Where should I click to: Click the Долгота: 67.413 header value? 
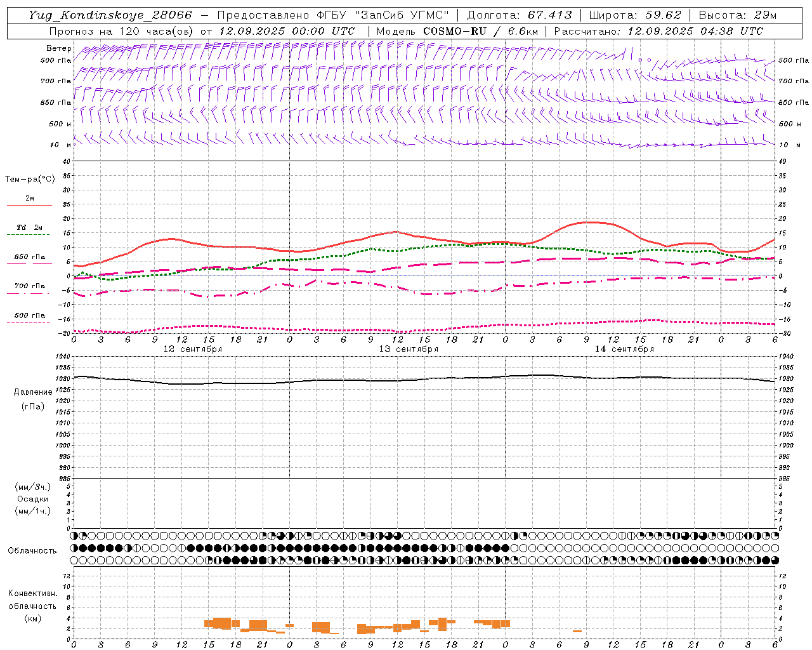(x=520, y=15)
